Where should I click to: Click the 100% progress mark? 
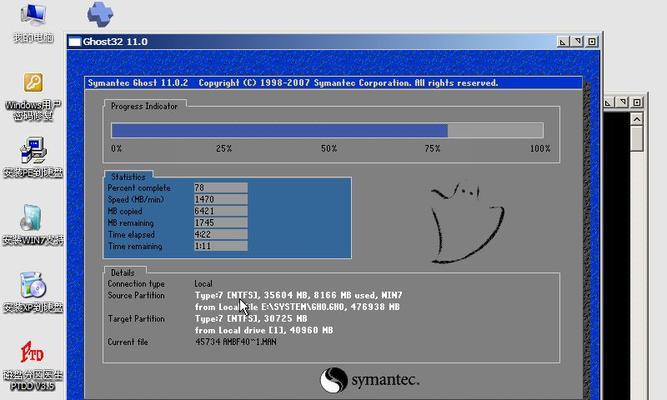coord(540,149)
